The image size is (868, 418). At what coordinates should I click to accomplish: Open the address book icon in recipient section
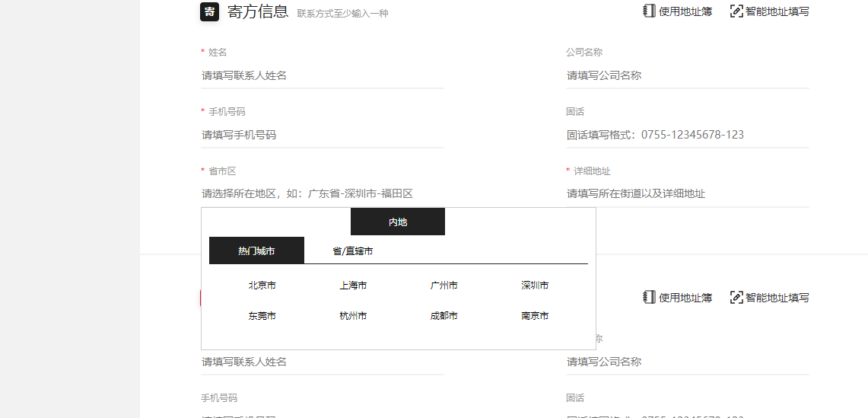[649, 298]
